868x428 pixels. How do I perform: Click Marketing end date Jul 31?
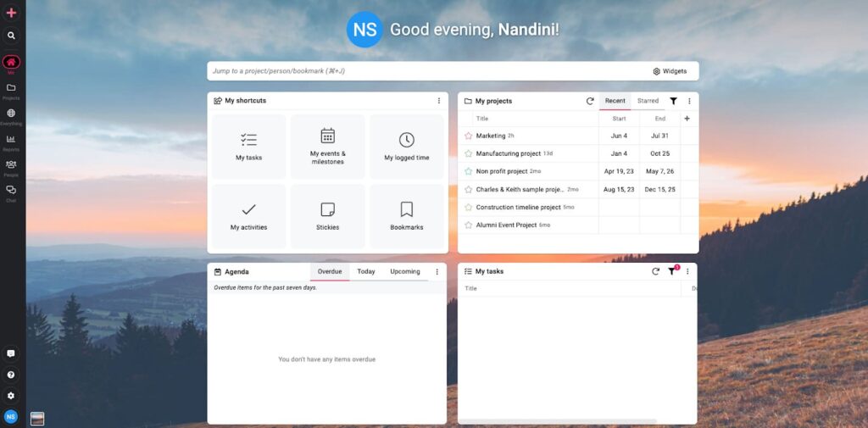[x=659, y=136]
